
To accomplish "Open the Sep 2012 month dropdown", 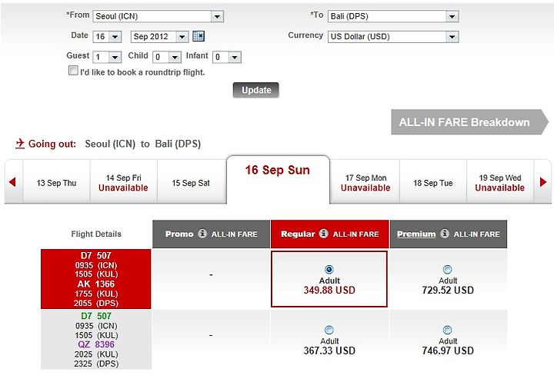I will click(159, 37).
